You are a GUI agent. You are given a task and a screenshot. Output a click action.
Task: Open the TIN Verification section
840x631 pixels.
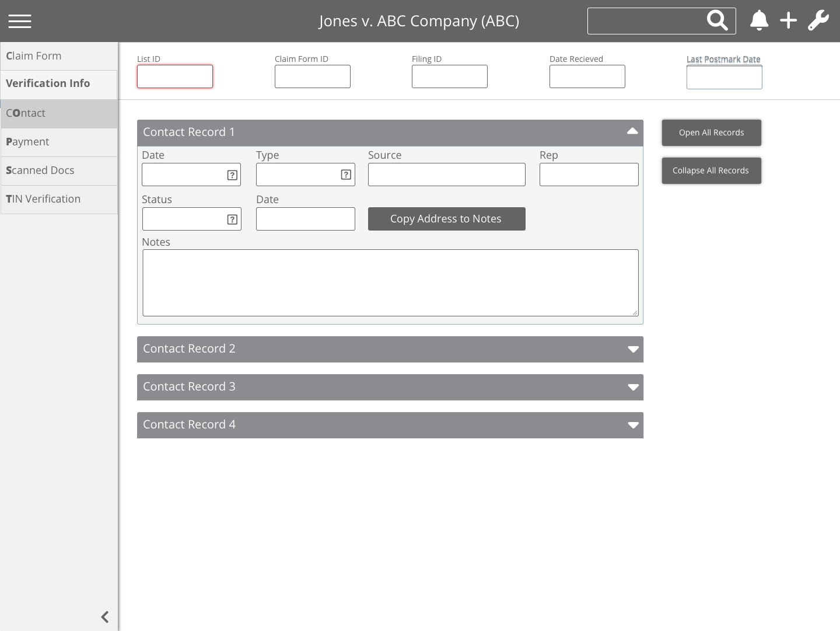point(43,199)
